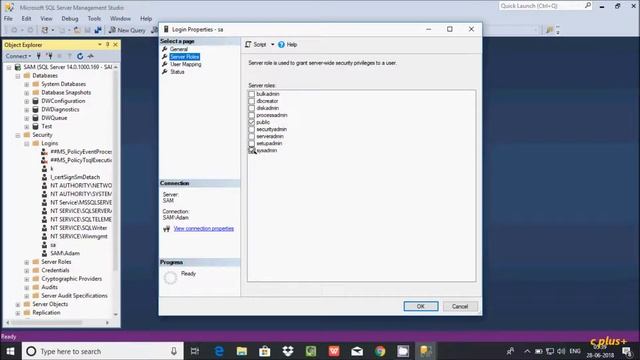The height and width of the screenshot is (360, 640).
Task: Check the dbcreator server role
Action: click(251, 101)
